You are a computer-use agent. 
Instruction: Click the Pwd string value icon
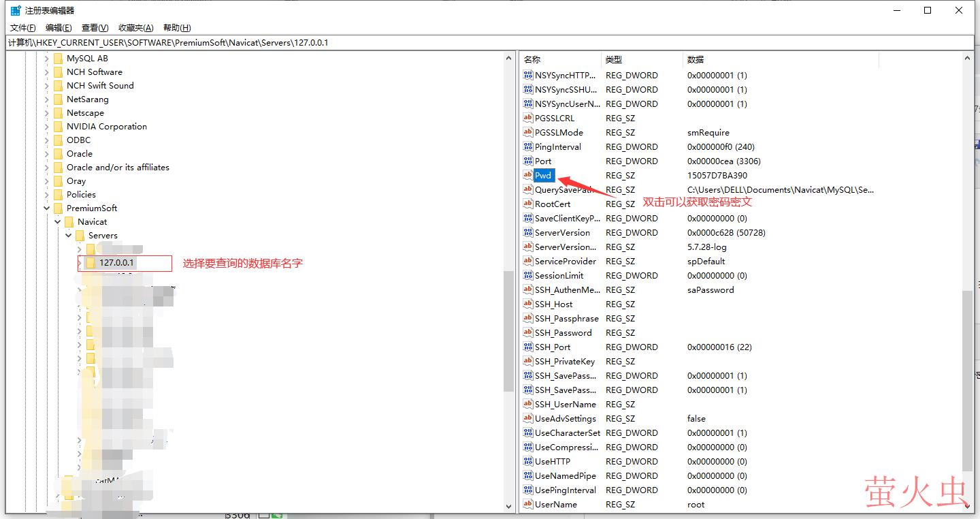[527, 176]
